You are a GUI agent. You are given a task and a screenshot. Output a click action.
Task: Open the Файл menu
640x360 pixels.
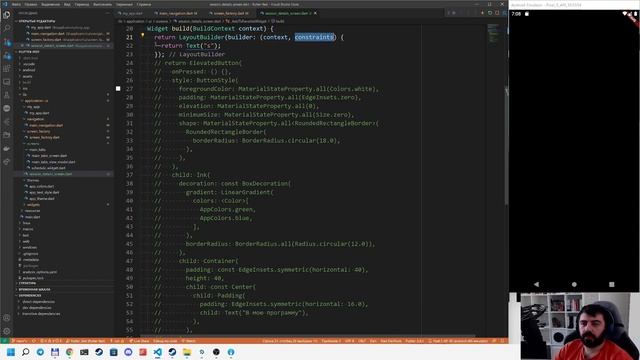16,4
